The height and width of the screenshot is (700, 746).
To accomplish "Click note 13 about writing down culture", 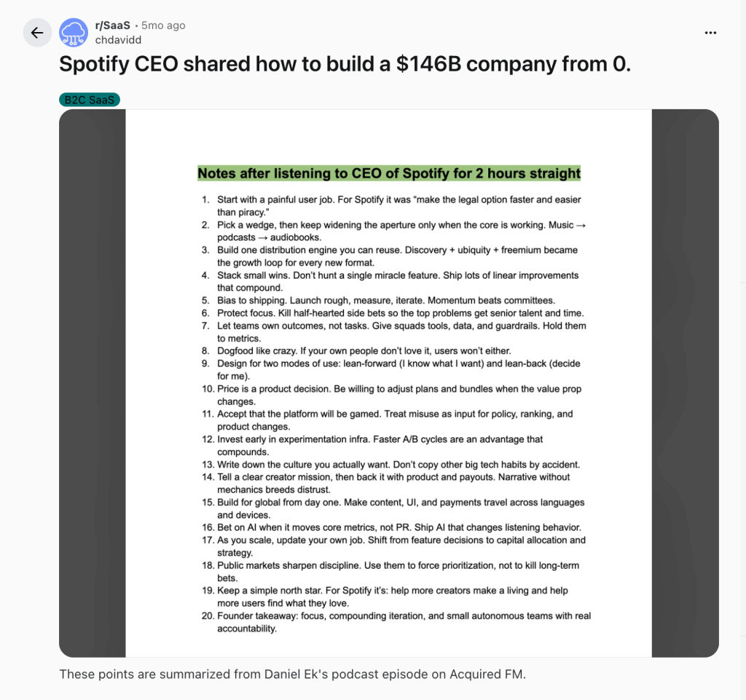I will [x=398, y=465].
